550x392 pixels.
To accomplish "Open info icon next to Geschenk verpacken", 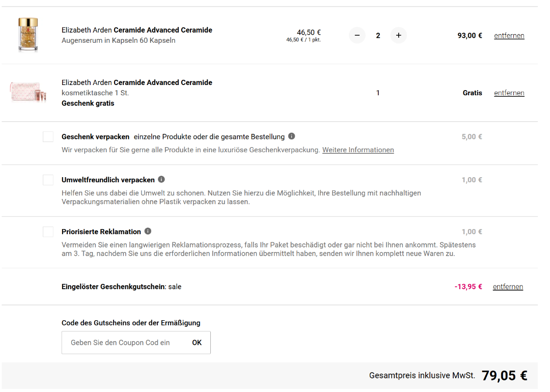I will point(291,136).
